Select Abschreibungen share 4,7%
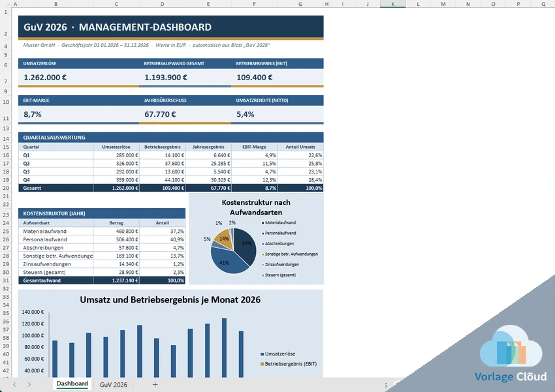 pos(162,248)
